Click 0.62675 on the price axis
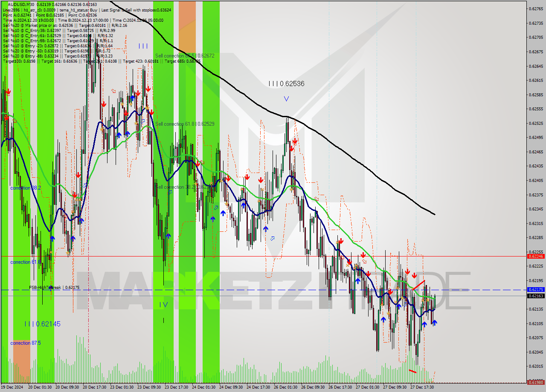Viewport: 546px width, 392px height. pos(536,52)
